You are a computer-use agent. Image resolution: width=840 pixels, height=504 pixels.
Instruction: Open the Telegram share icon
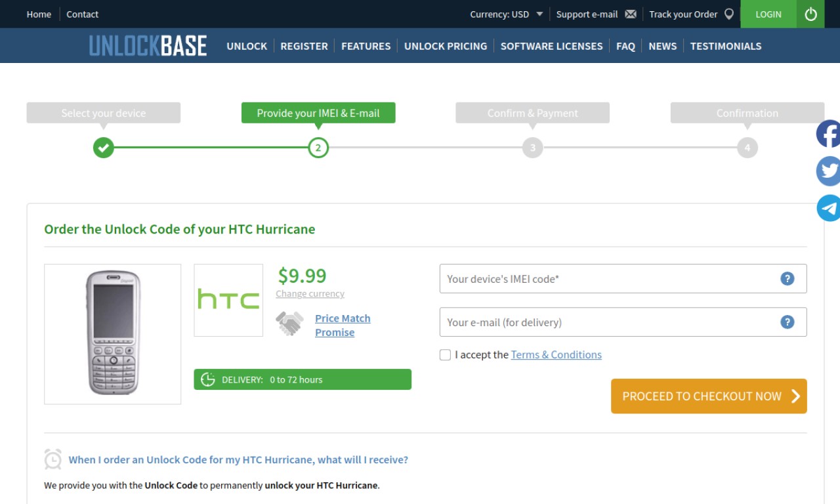[x=828, y=208]
